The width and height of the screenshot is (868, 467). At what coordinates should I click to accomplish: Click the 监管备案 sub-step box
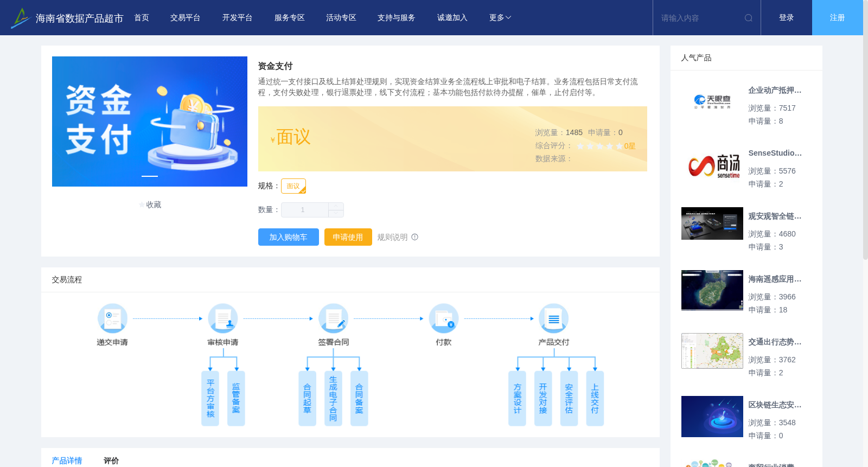(236, 398)
